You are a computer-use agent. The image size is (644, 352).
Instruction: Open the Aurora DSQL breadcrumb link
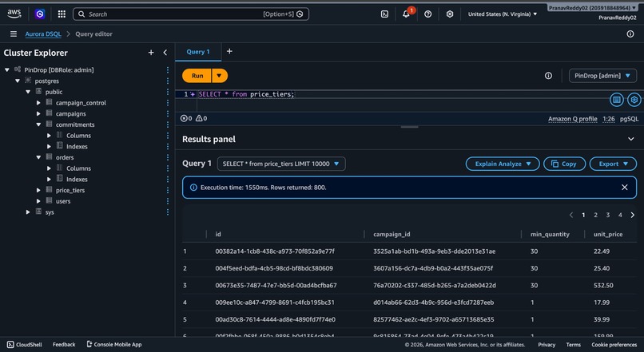pos(43,34)
